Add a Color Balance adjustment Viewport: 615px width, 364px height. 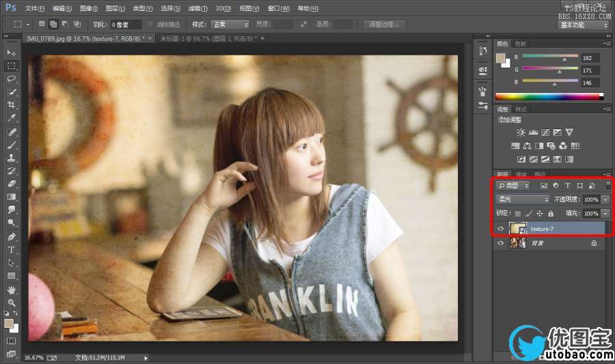tap(528, 146)
